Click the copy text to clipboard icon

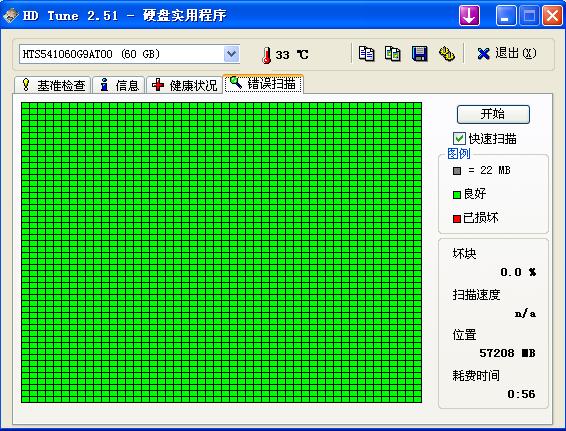pos(366,54)
